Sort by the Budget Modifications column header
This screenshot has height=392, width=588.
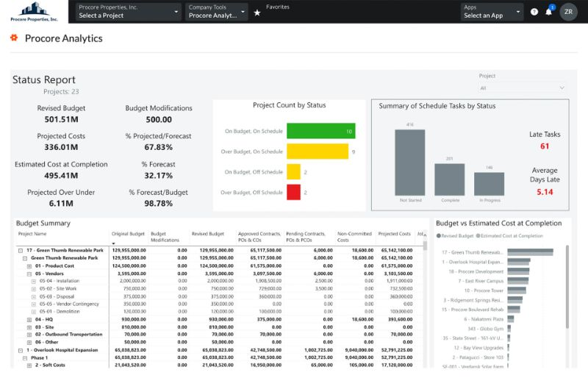(165, 237)
